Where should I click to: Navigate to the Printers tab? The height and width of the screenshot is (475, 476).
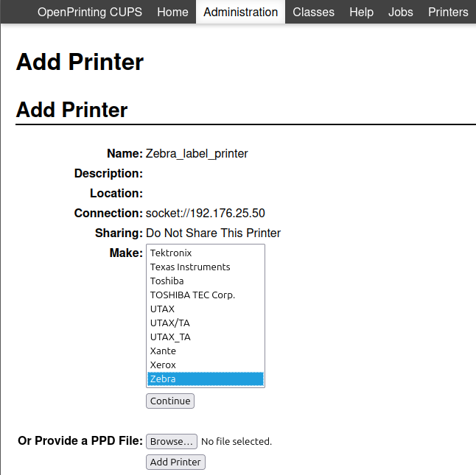click(x=448, y=12)
